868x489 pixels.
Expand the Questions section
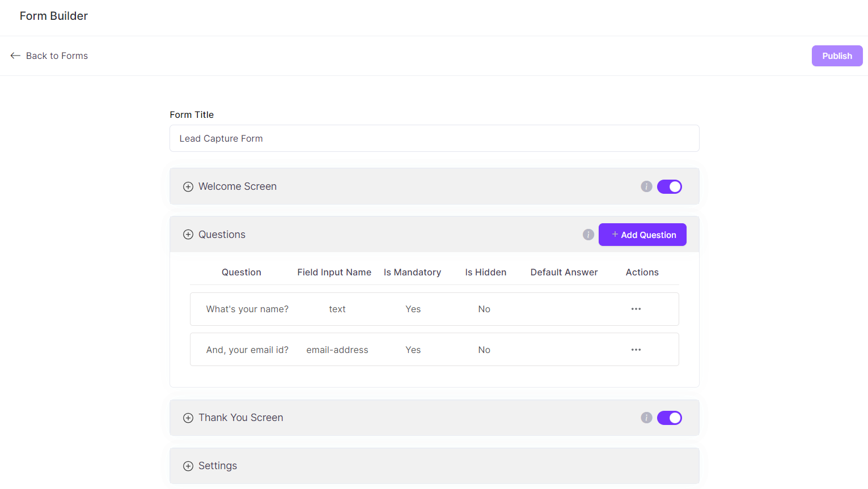(188, 234)
